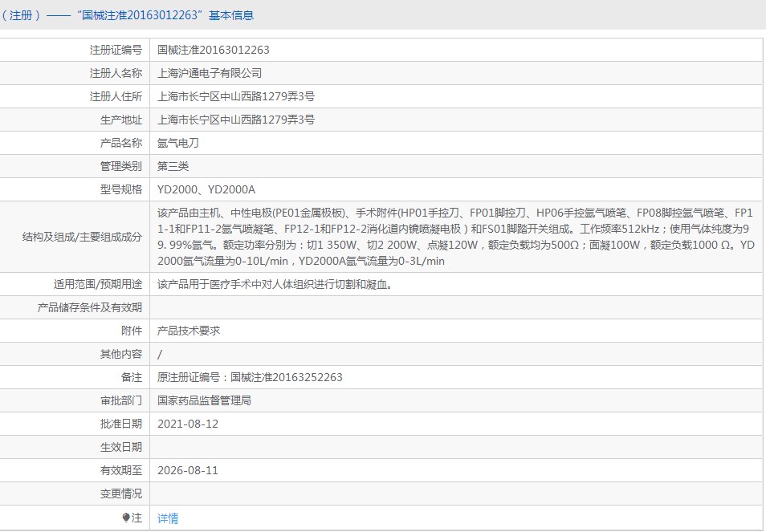Select value 国械注准20163012263 in 注册证编号 row
Image resolution: width=766 pixels, height=532 pixels.
[214, 50]
